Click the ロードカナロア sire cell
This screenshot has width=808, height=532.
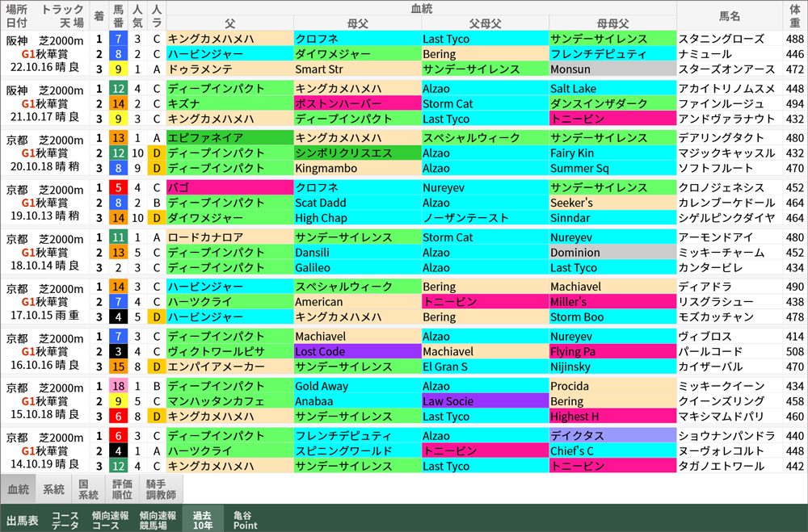coord(229,237)
